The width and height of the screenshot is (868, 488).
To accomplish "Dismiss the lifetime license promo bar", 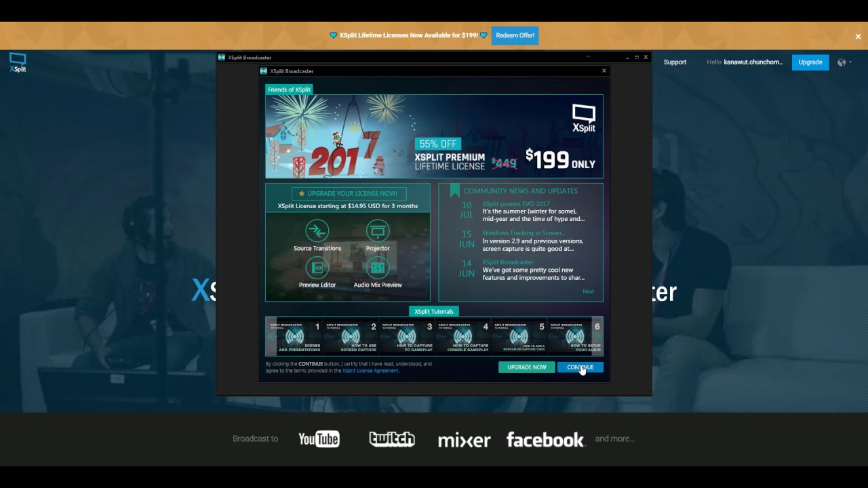I will (x=858, y=37).
